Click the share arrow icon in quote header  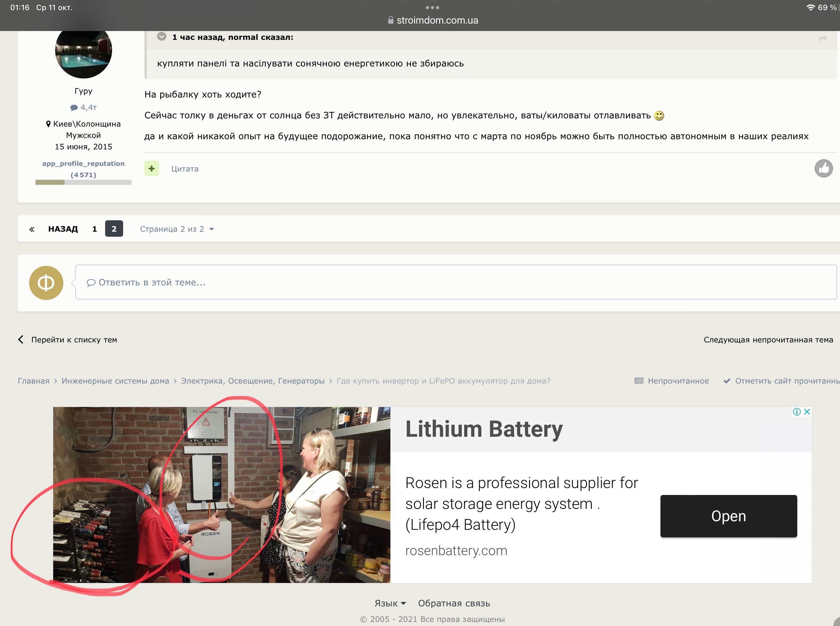coord(823,39)
